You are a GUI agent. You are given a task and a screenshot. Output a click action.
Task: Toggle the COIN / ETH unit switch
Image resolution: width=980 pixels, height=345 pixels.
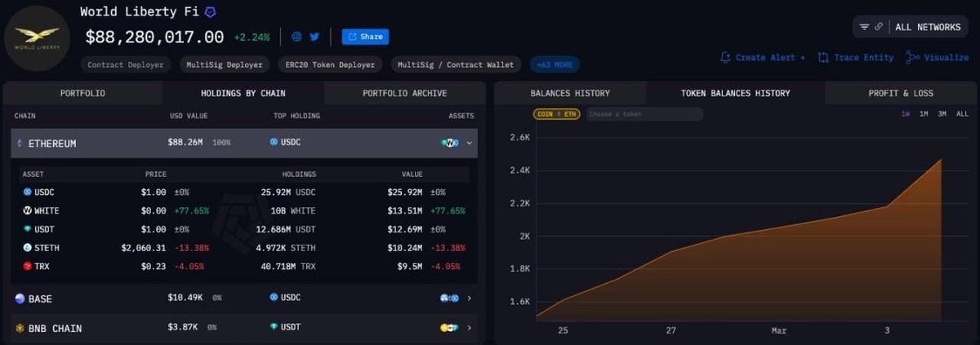[557, 114]
